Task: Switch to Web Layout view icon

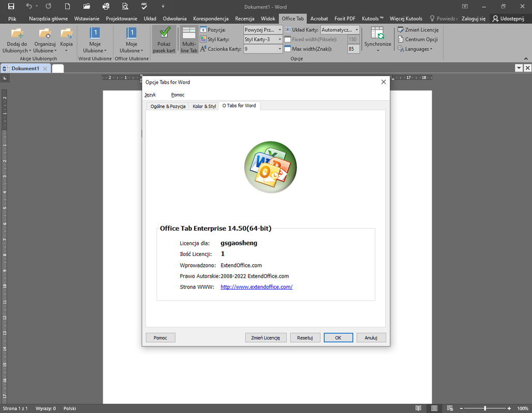Action: [450, 408]
